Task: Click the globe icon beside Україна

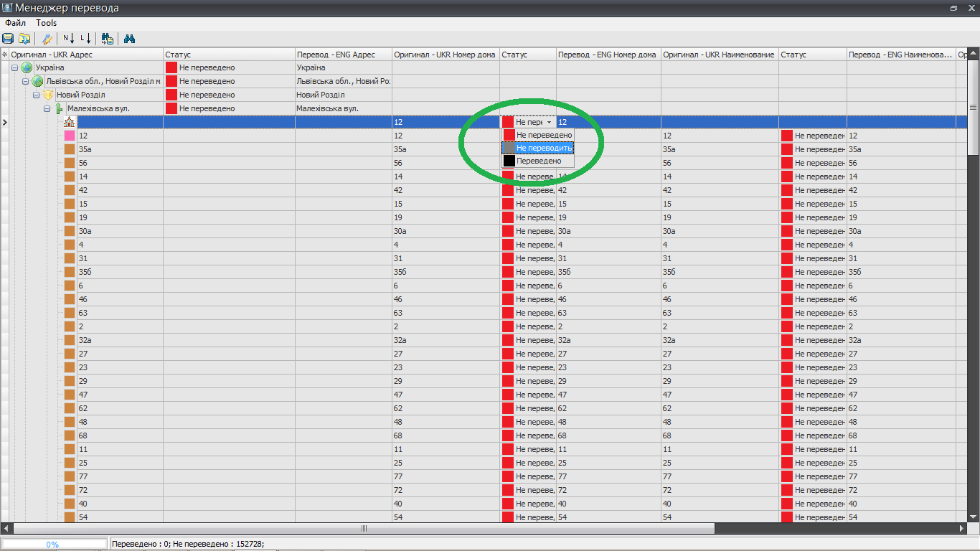Action: 27,67
